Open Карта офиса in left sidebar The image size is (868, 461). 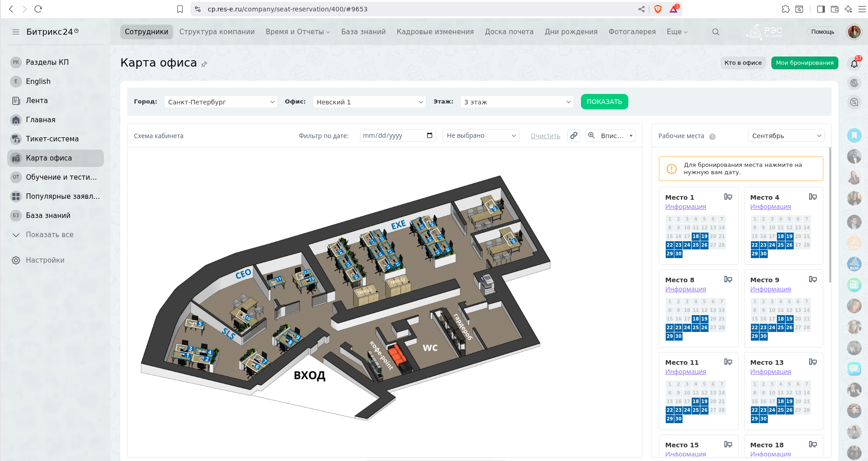[49, 158]
